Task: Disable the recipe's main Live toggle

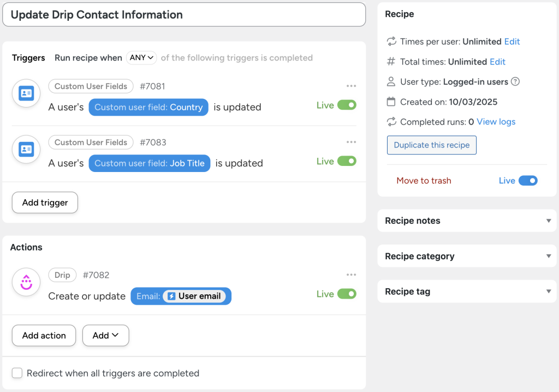Action: (x=528, y=181)
